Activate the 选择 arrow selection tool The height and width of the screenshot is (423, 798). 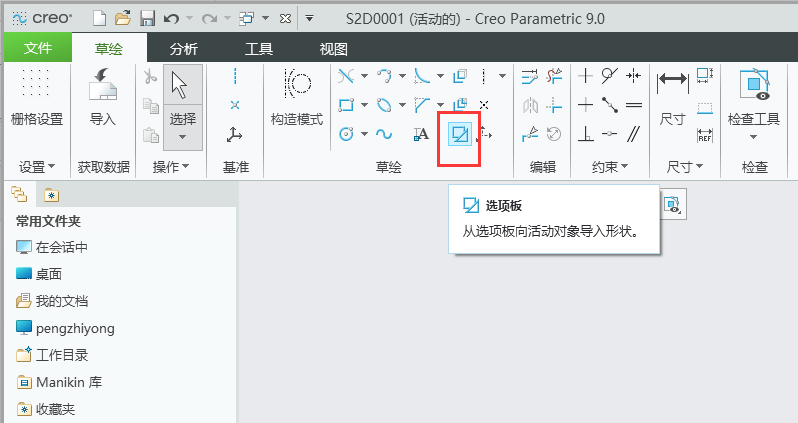pos(183,84)
